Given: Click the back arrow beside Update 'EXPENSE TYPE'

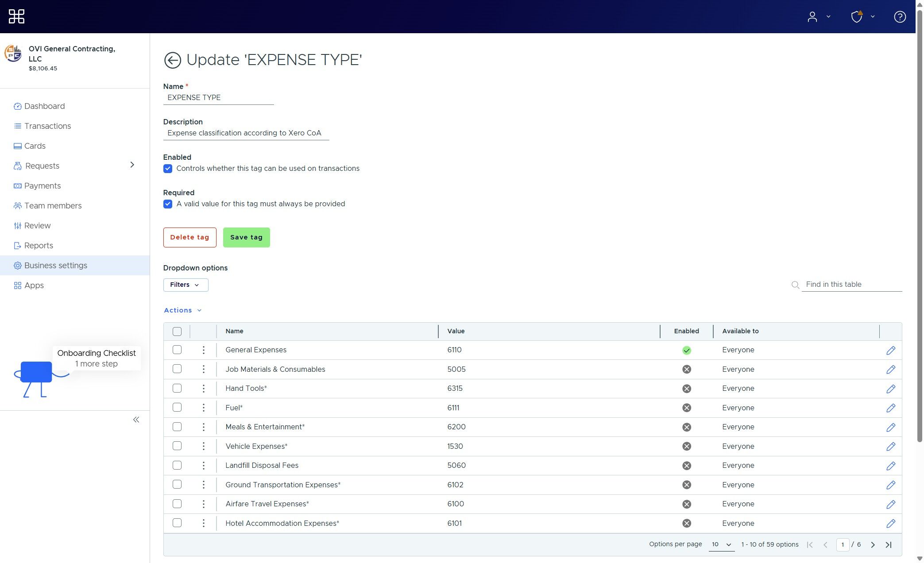Looking at the screenshot, I should (173, 60).
